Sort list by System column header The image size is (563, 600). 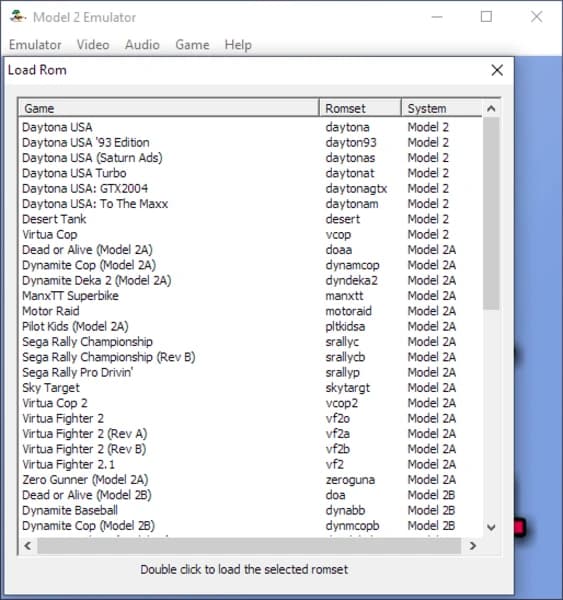pos(442,108)
